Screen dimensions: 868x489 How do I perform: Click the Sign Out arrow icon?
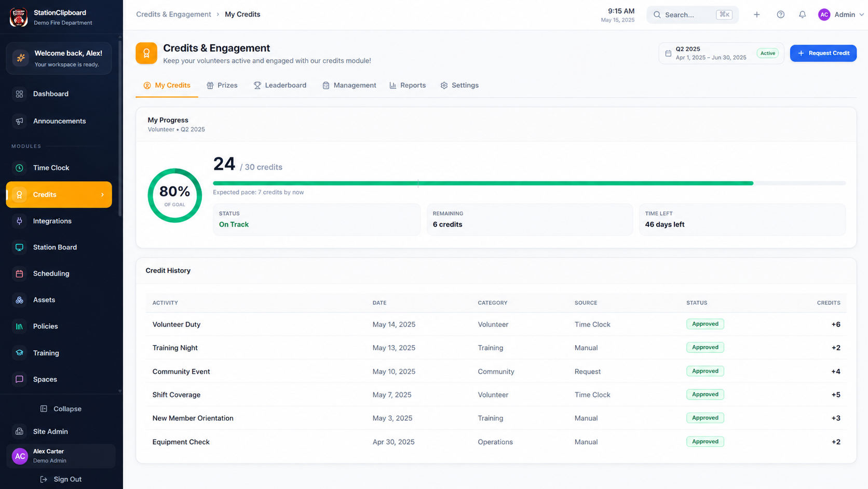(44, 479)
